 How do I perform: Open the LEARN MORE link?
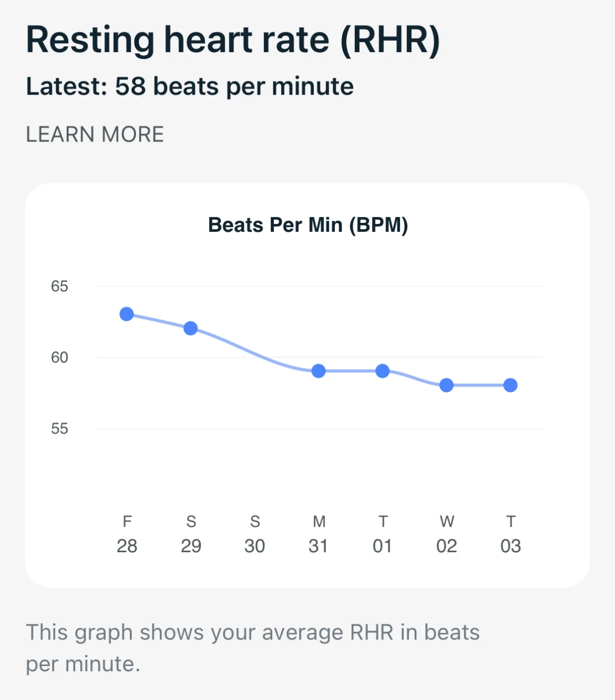[95, 135]
